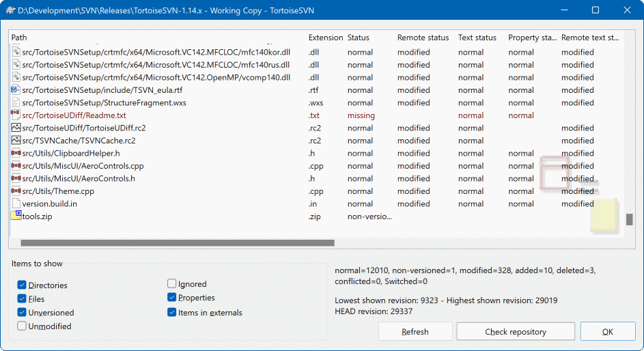Enable the Unmodified checkbox
644x351 pixels.
tap(22, 326)
